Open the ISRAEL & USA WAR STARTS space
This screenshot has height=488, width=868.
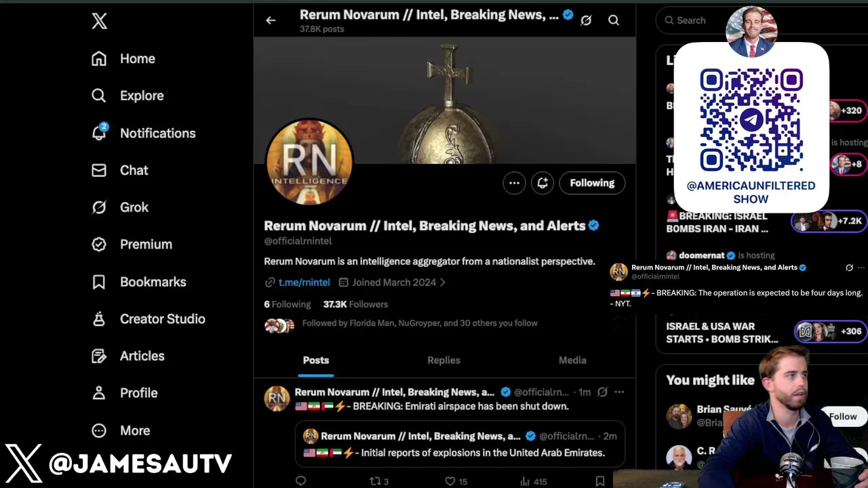point(722,333)
